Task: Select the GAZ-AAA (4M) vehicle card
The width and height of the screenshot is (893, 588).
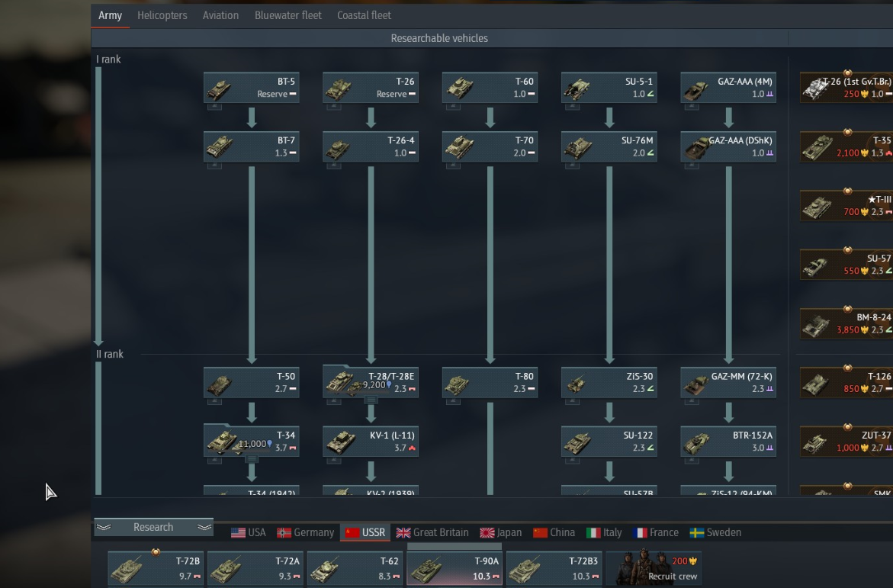Action: (x=728, y=88)
